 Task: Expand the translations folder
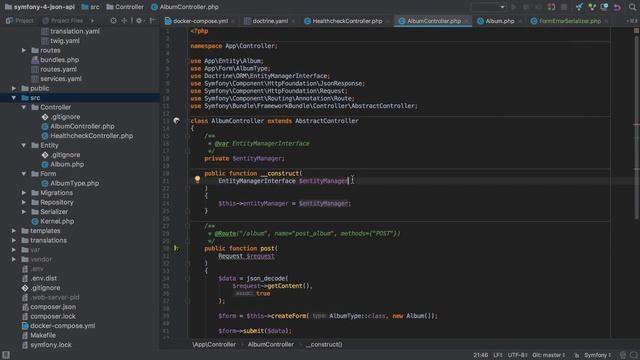(x=14, y=240)
